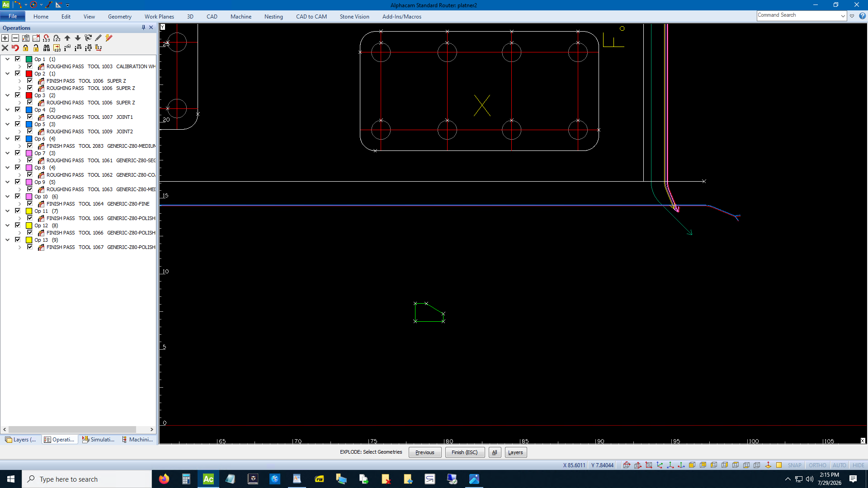Click the yellow color swatch of Op 11
Screen dimensions: 868x488
[x=29, y=211]
